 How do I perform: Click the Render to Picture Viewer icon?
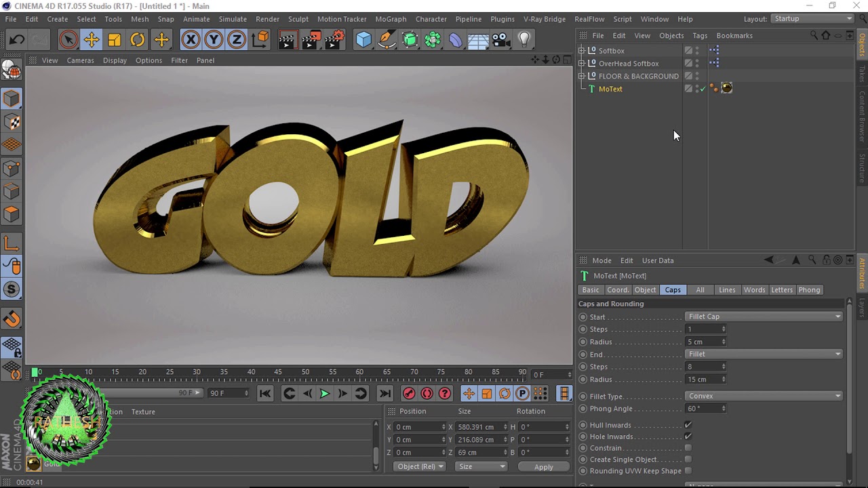pos(311,40)
